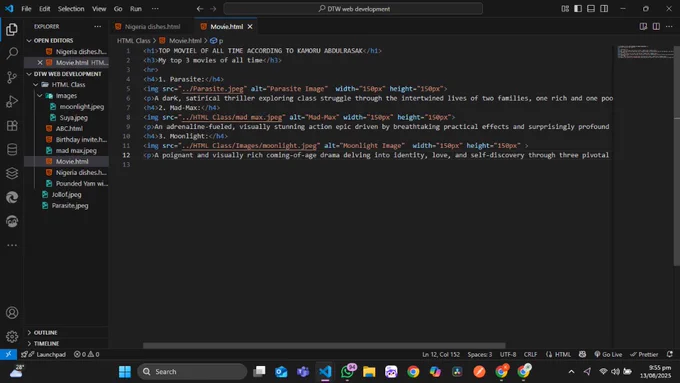Viewport: 680px width, 383px height.
Task: Click the horizontal editor scrollbar
Action: [324, 346]
